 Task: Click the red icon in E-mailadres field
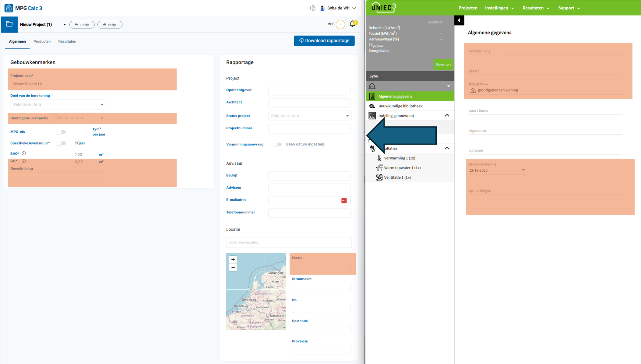[344, 201]
